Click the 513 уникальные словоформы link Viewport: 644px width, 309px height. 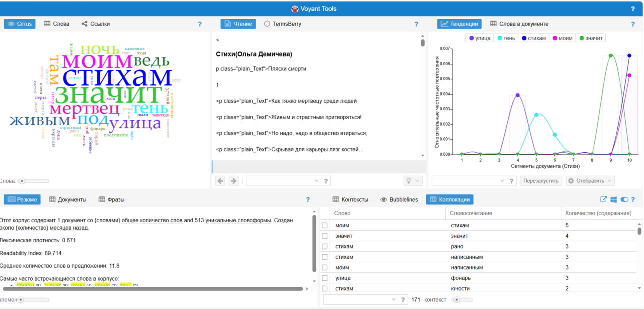click(x=235, y=220)
